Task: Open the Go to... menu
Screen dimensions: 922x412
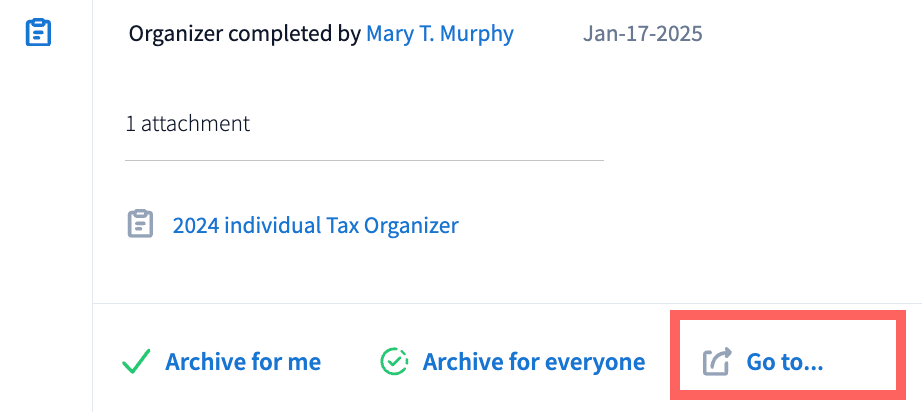Action: tap(785, 361)
